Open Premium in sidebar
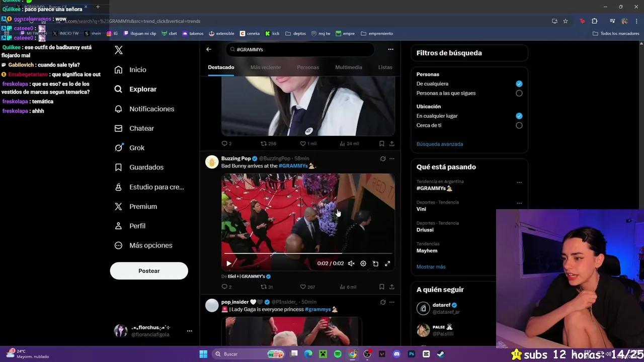 tap(135, 206)
